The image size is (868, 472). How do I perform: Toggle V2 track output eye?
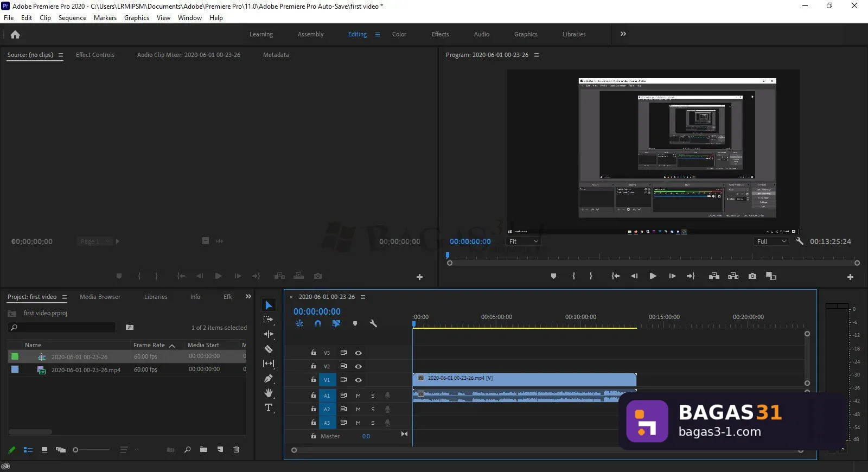(359, 366)
